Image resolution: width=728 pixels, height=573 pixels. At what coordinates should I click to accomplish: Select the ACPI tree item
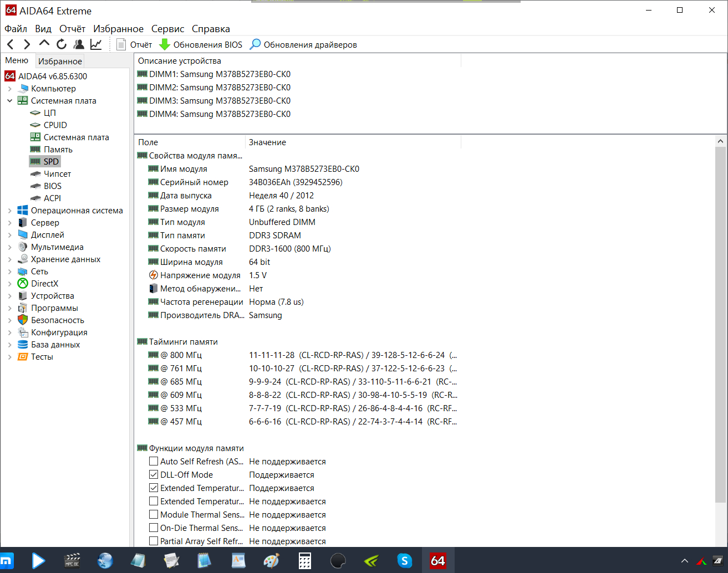pyautogui.click(x=52, y=198)
